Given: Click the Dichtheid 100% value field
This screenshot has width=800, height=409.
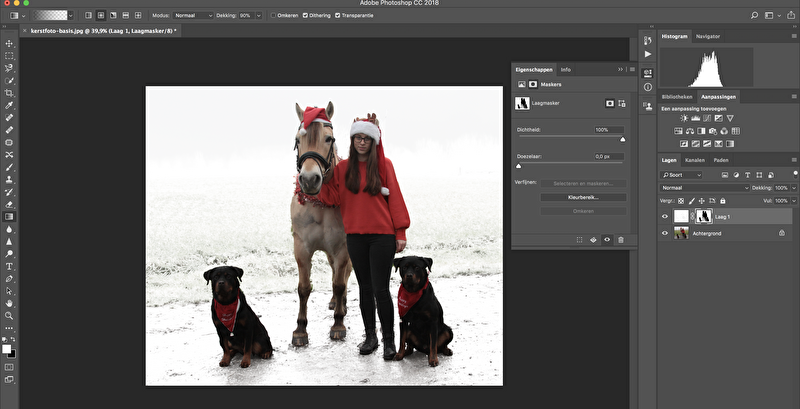Looking at the screenshot, I should click(609, 130).
